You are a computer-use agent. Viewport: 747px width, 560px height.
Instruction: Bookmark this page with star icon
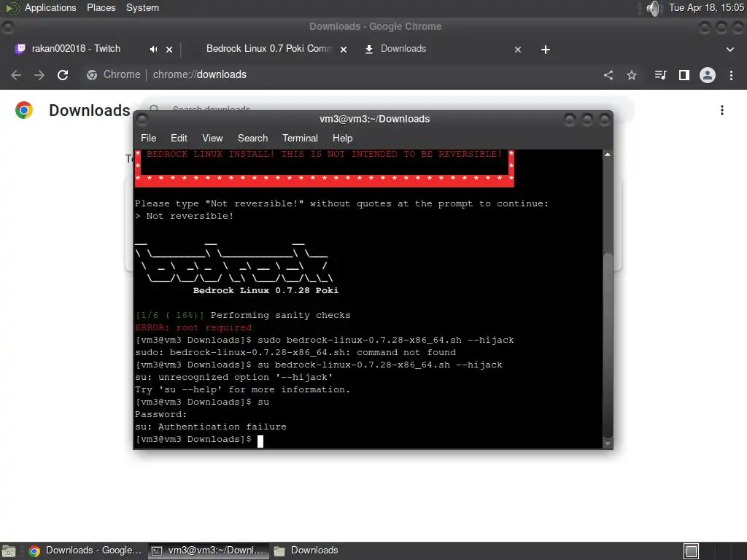[x=632, y=75]
